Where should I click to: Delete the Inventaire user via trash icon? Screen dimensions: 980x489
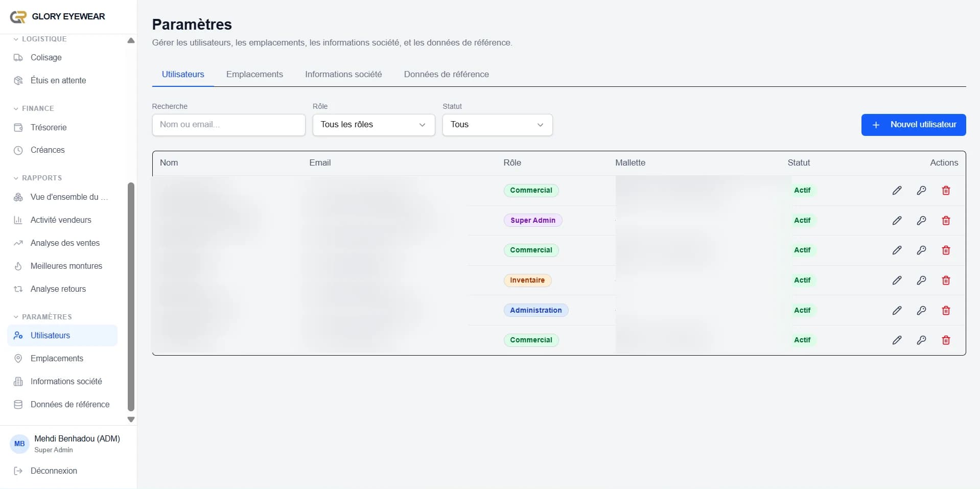pyautogui.click(x=946, y=281)
